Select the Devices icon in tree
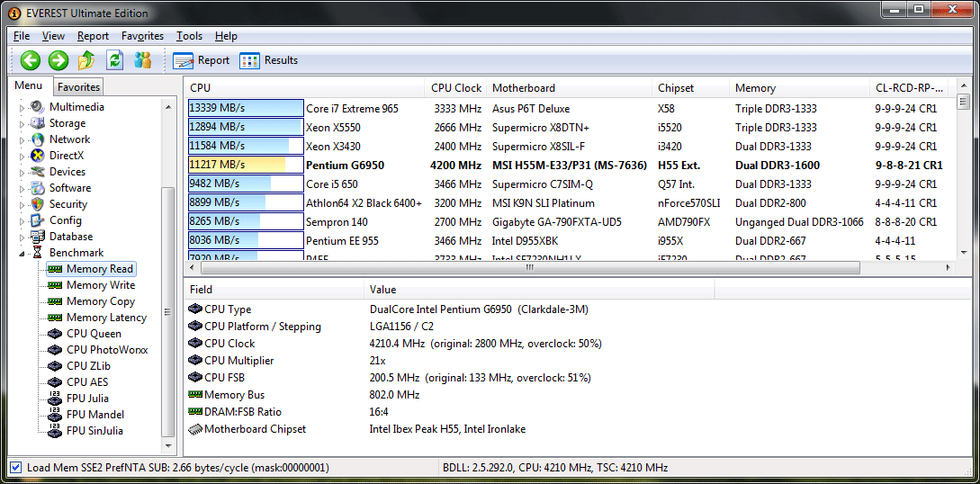980x484 pixels. 38,172
